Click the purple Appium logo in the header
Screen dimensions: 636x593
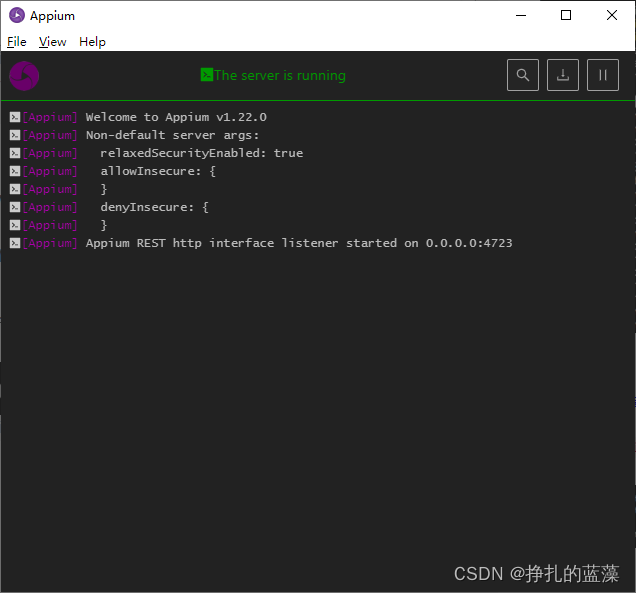(x=24, y=76)
